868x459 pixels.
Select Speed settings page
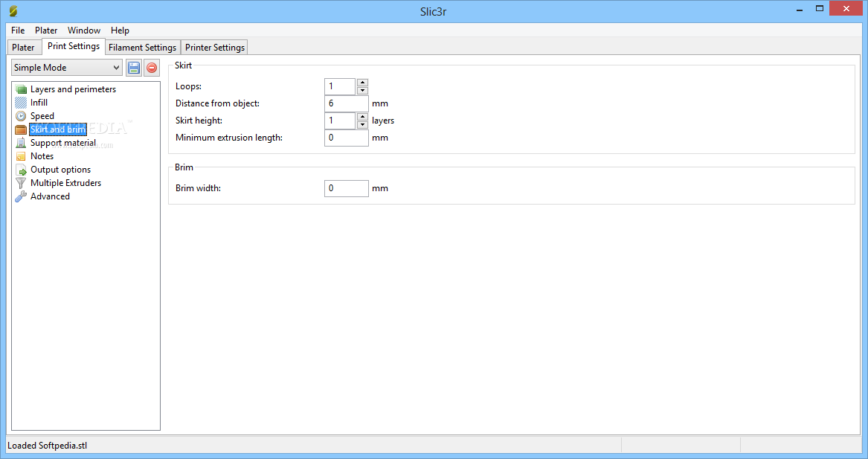point(42,116)
